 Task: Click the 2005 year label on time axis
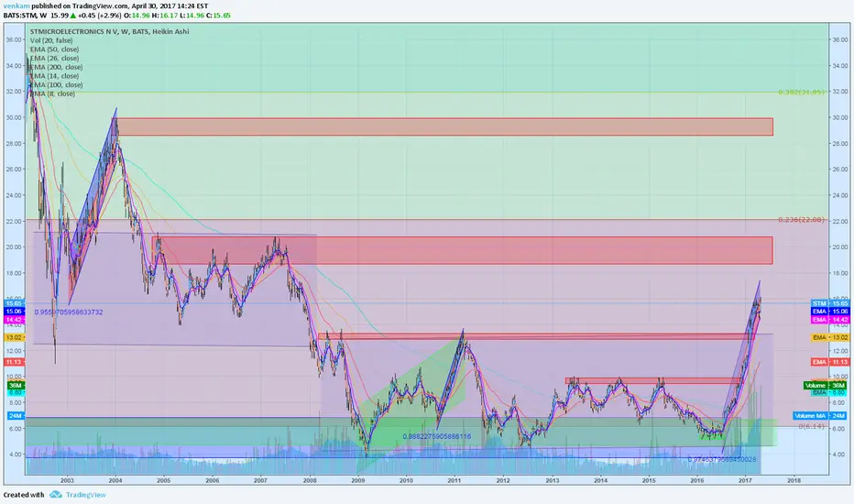pos(163,480)
